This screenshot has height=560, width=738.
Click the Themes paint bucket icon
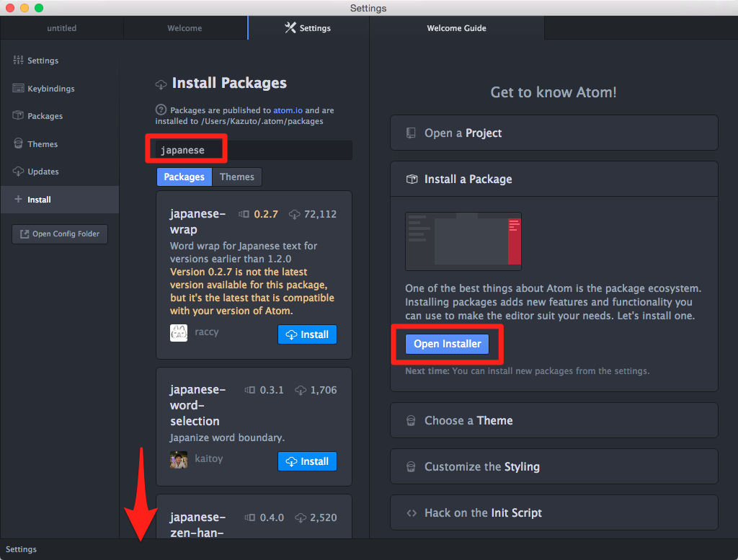[x=18, y=143]
